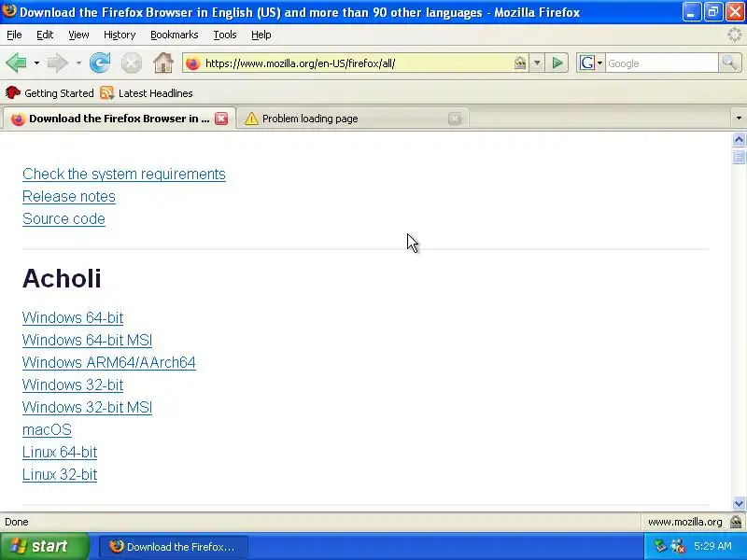Image resolution: width=747 pixels, height=560 pixels.
Task: Open the History menu
Action: tap(120, 35)
